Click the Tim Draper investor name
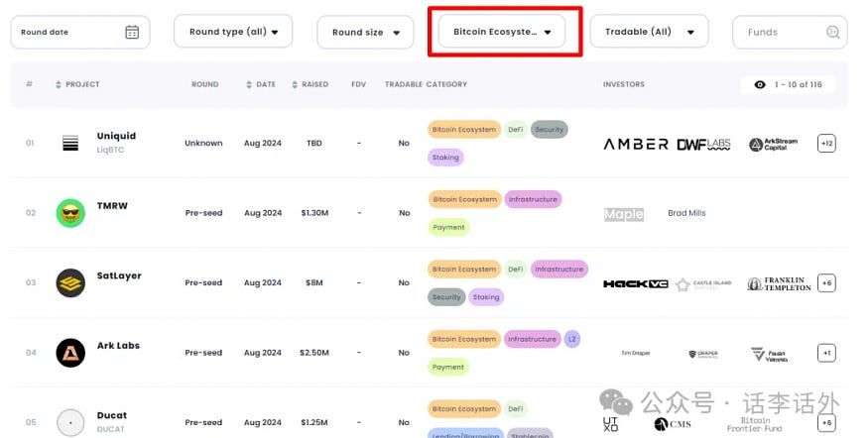This screenshot has height=438, width=868. click(x=636, y=353)
